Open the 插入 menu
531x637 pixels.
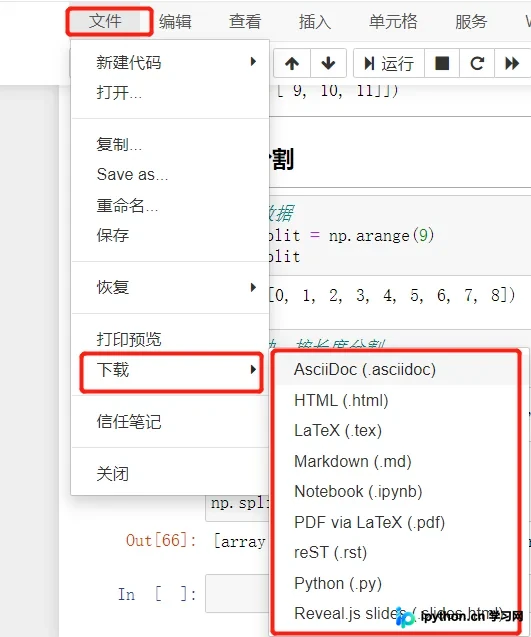[315, 21]
